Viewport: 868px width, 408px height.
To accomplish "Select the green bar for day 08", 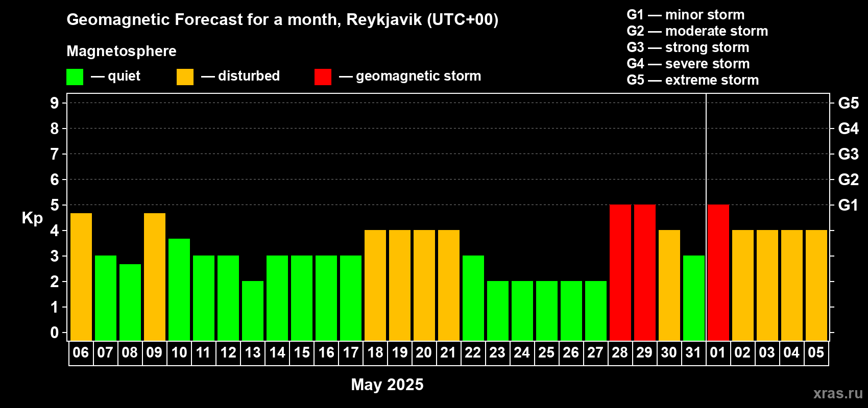I will 130,302.
